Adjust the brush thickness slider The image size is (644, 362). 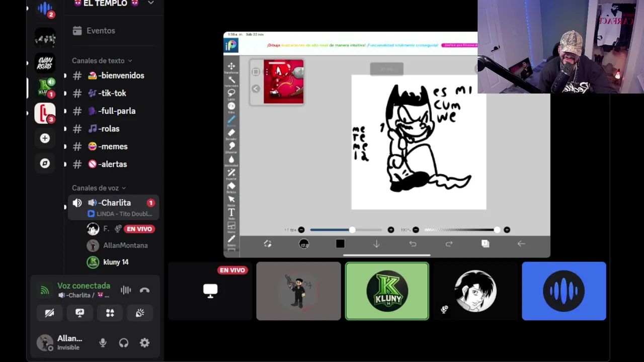pyautogui.click(x=346, y=230)
